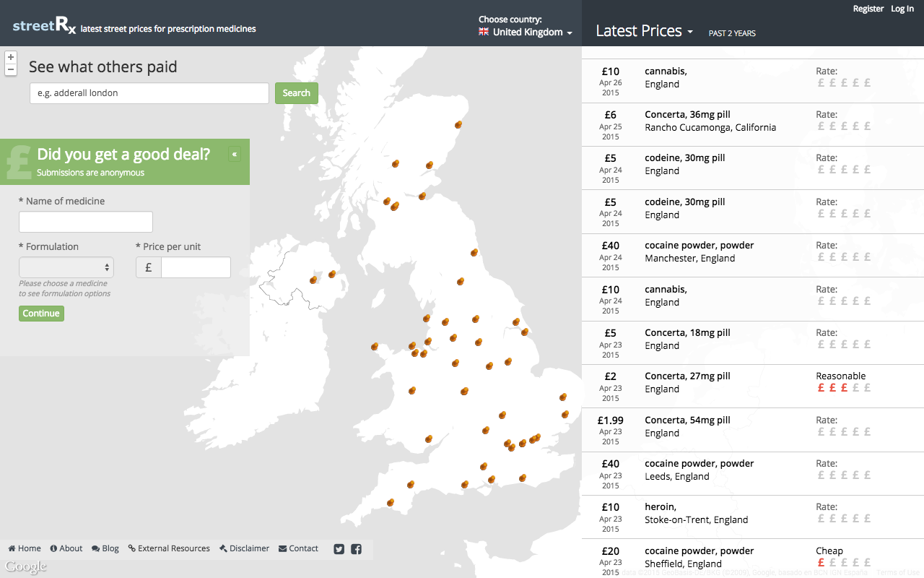Rate the £10 cannabis Apr 26 entry five pounds
Viewport: 924px width, 578px height.
[x=867, y=83]
